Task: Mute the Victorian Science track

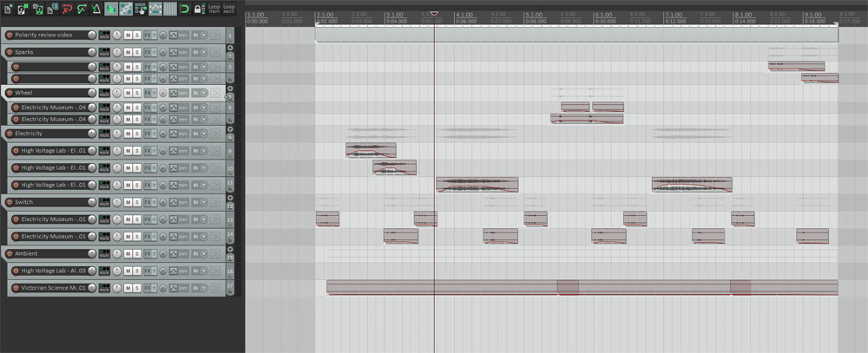Action: [128, 287]
